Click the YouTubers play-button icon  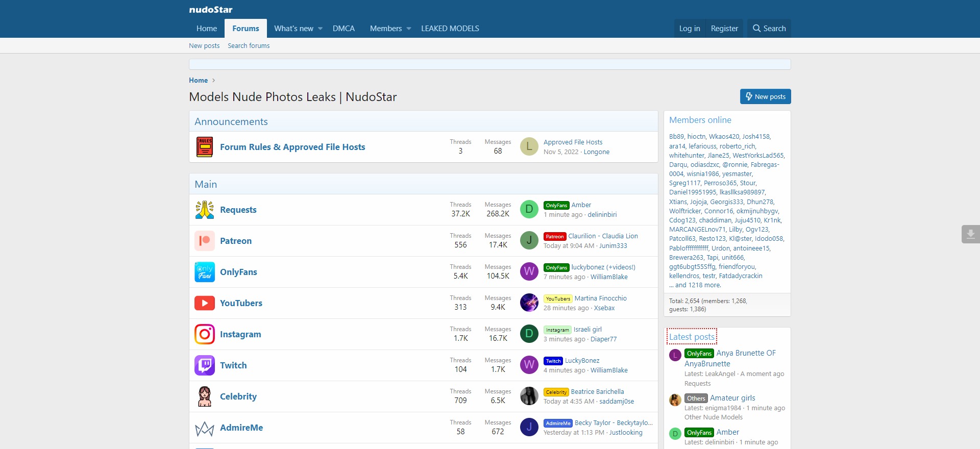[205, 303]
